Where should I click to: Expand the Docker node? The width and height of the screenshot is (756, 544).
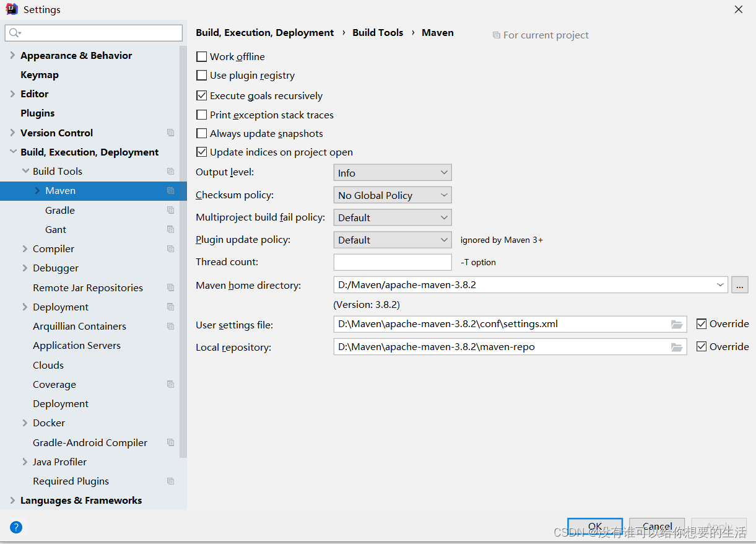(25, 423)
